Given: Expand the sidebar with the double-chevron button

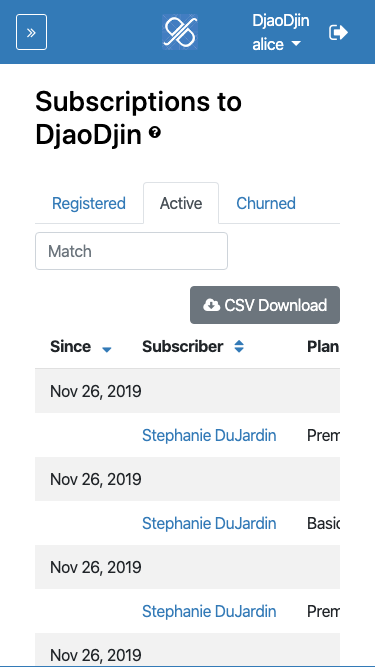Looking at the screenshot, I should 31,32.
